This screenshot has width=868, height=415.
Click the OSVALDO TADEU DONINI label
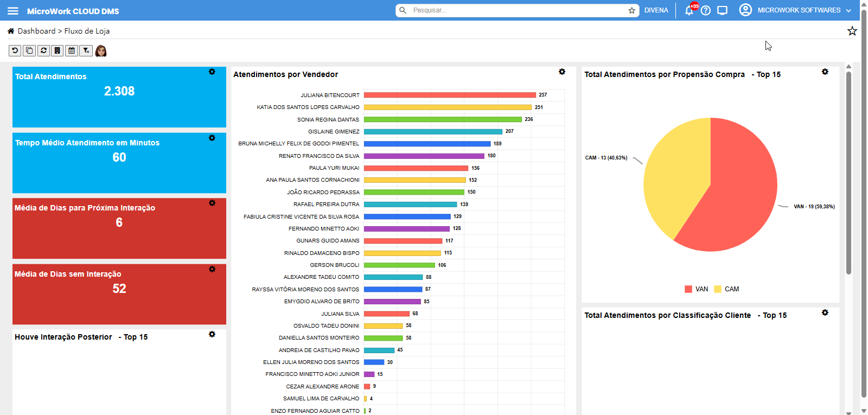(327, 326)
